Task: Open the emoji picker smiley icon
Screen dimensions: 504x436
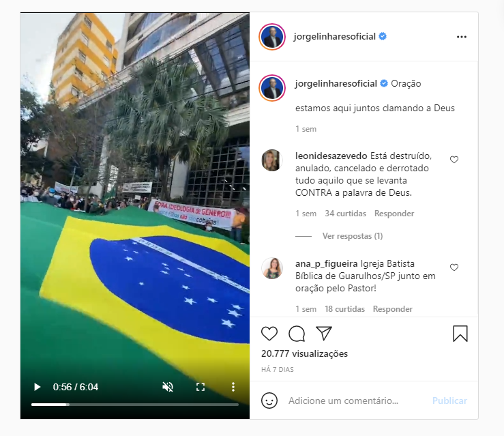Action: pyautogui.click(x=269, y=401)
